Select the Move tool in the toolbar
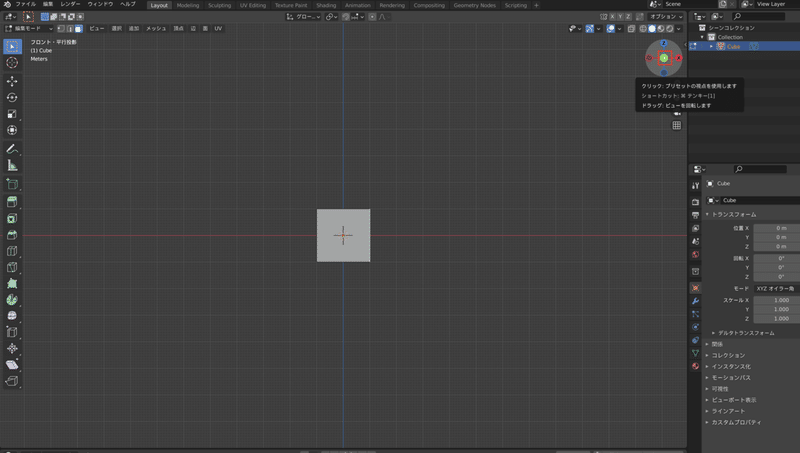The width and height of the screenshot is (800, 453). click(12, 81)
